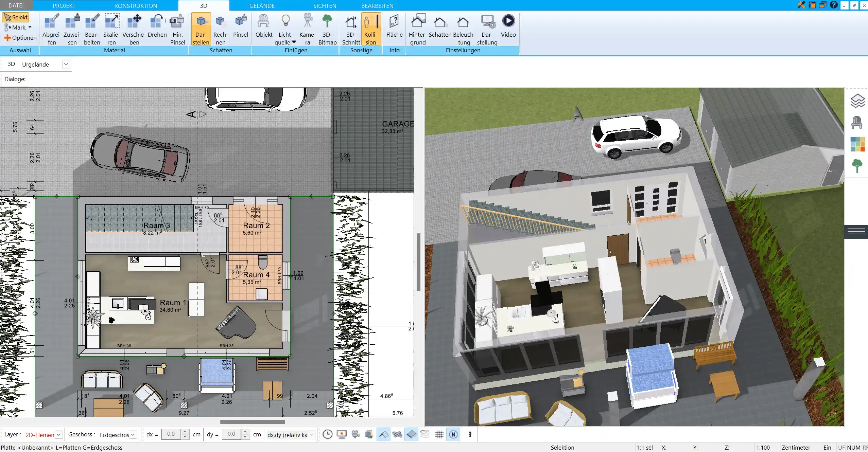
Task: Expand the dark sidebar handle with lines
Action: 856,232
